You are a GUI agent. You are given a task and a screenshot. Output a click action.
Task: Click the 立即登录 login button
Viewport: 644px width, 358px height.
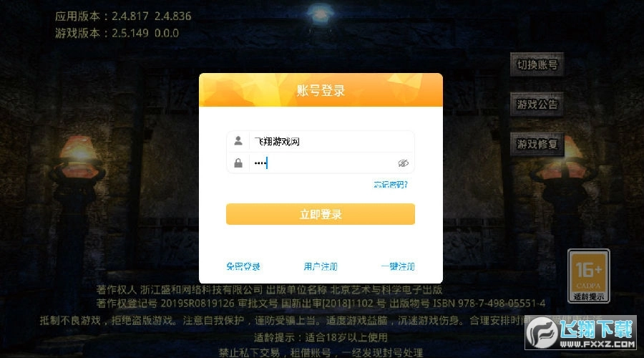321,214
